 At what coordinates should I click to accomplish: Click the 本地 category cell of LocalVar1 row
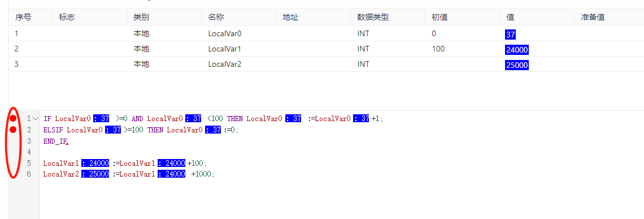point(141,49)
